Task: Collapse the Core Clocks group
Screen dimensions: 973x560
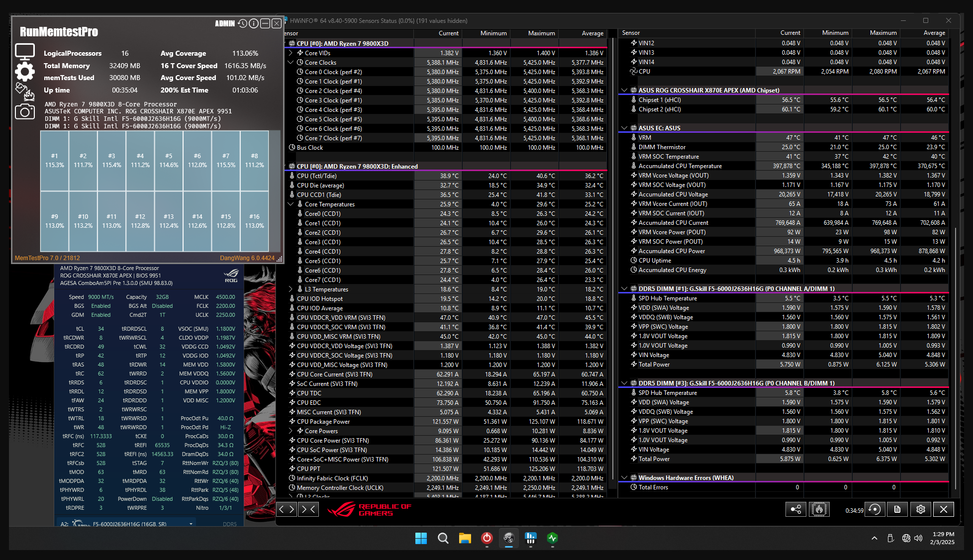Action: click(x=291, y=62)
